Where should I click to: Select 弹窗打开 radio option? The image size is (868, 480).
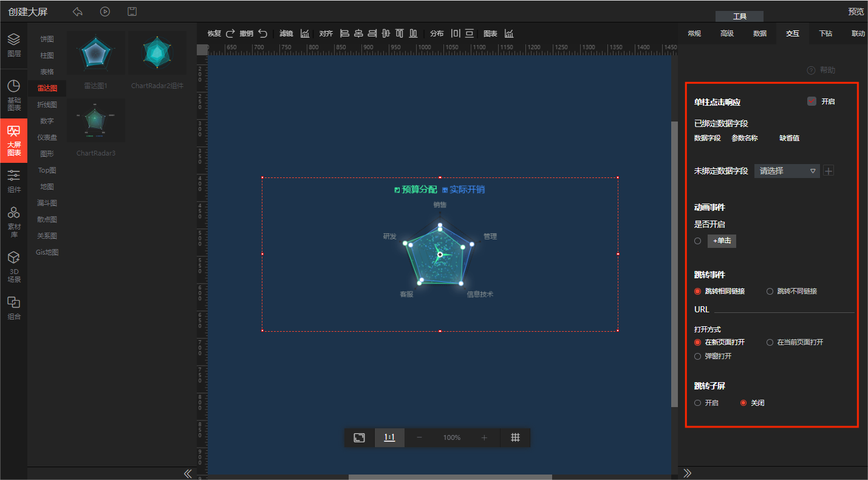point(698,356)
